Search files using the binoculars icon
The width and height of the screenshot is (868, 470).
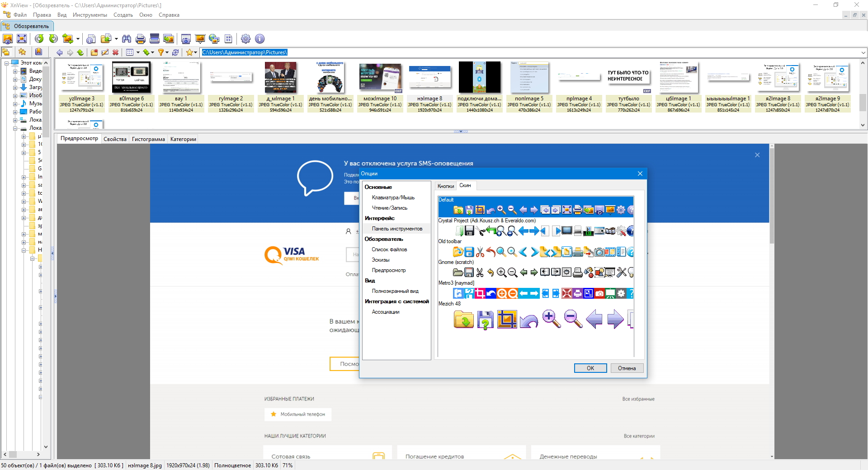[127, 39]
